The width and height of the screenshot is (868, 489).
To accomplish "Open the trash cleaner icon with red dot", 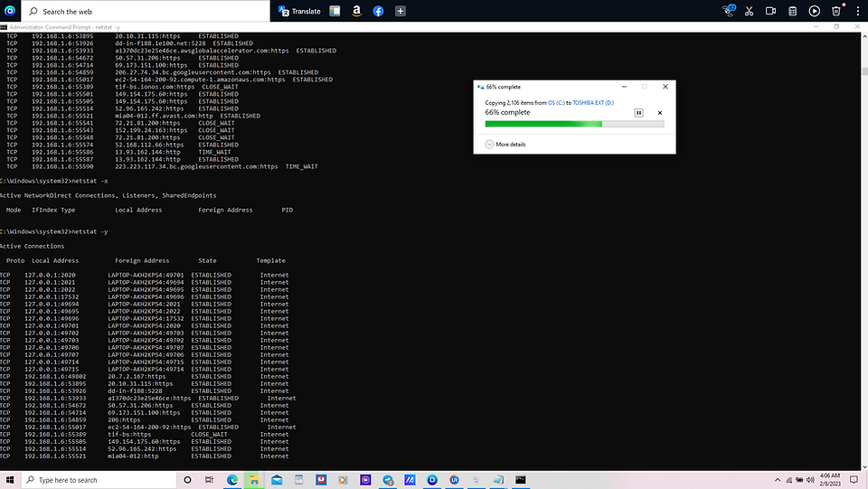I will click(x=837, y=11).
